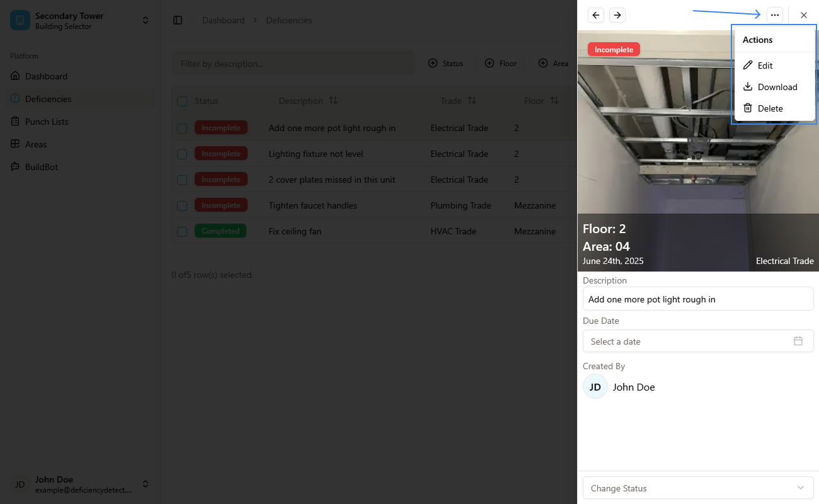819x504 pixels.
Task: Sort table by the Trade column arrows
Action: [x=472, y=101]
